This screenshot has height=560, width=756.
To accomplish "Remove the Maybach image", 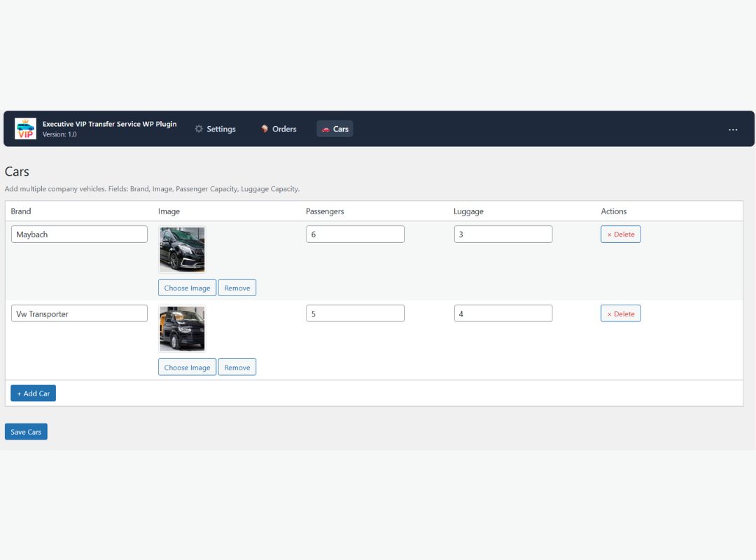I will pos(237,288).
